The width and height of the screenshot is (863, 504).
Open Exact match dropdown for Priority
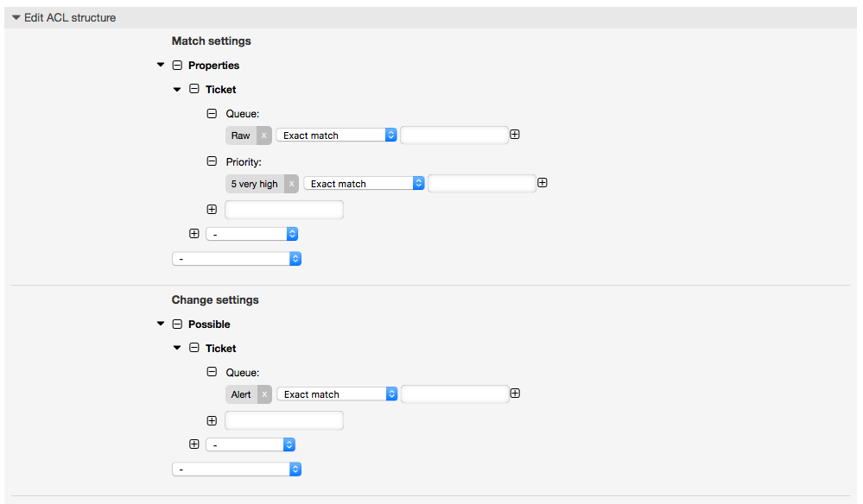(x=364, y=184)
